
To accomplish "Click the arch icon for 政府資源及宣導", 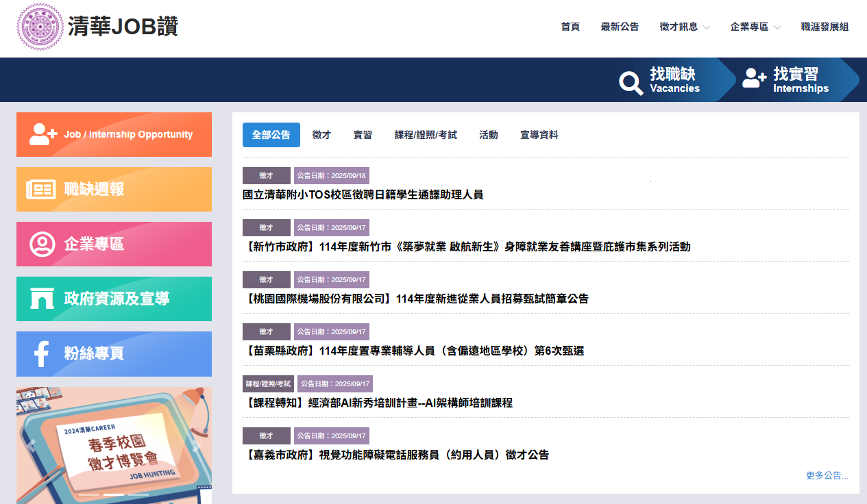I will pyautogui.click(x=42, y=299).
